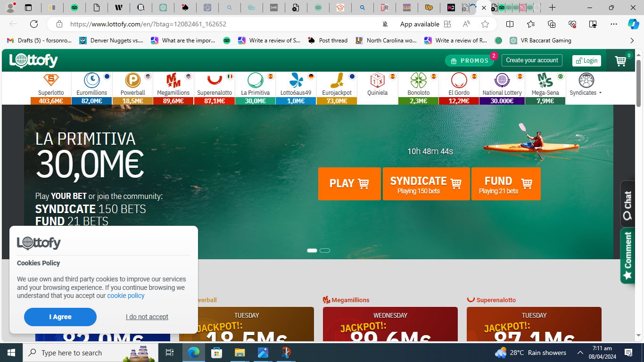The width and height of the screenshot is (644, 362).
Task: Choose the Bonoloto clover icon
Action: click(419, 80)
